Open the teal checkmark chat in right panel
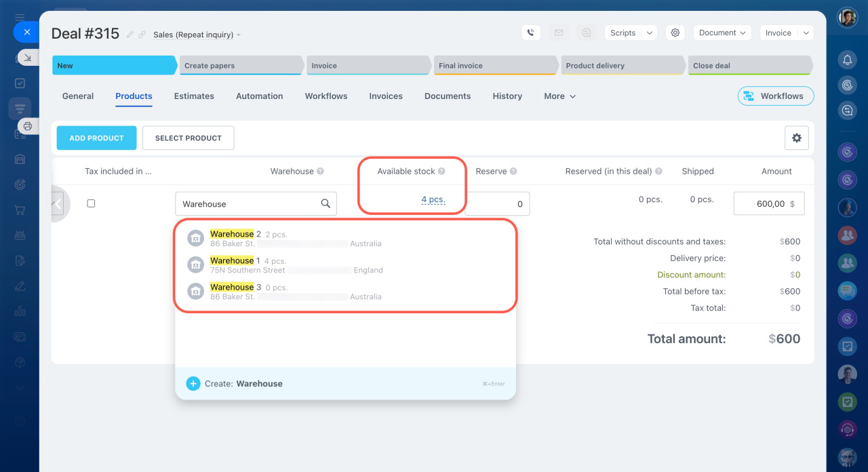Screen dimensions: 868x472 click(x=847, y=347)
